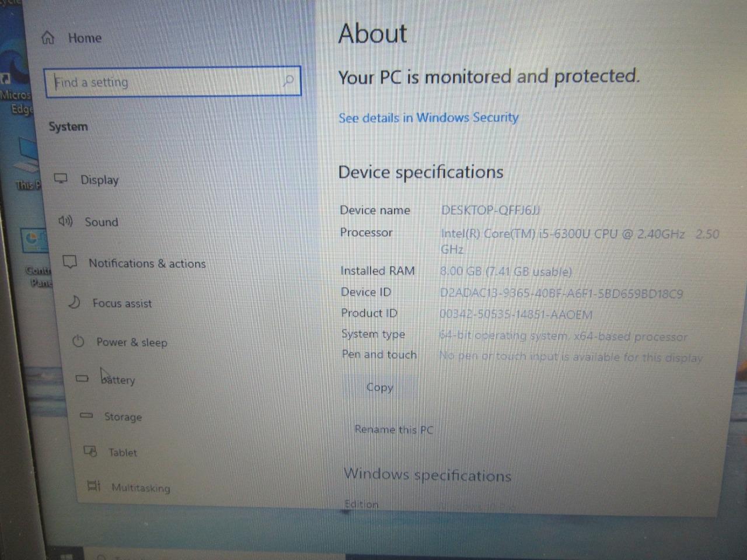This screenshot has height=560, width=747.
Task: Click the Copy button under Device specifications
Action: pos(379,387)
